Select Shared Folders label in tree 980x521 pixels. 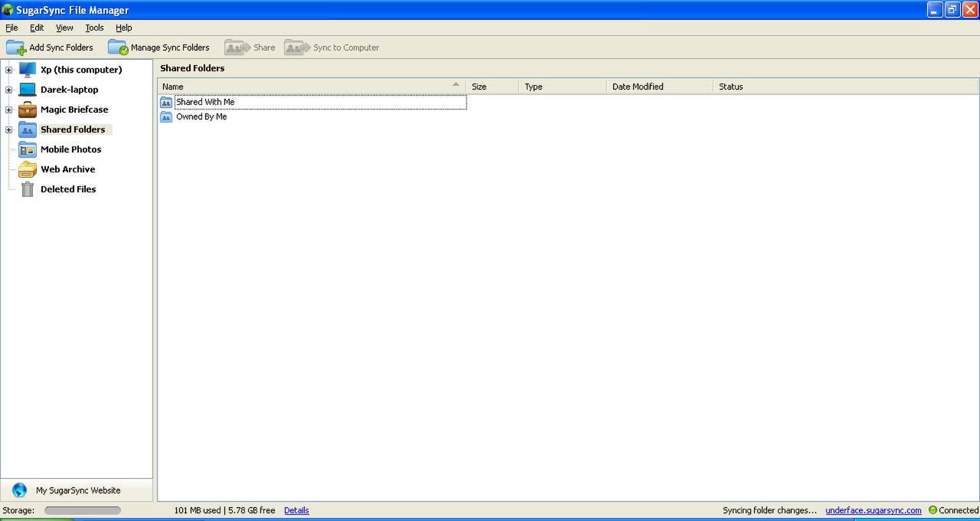[x=73, y=129]
